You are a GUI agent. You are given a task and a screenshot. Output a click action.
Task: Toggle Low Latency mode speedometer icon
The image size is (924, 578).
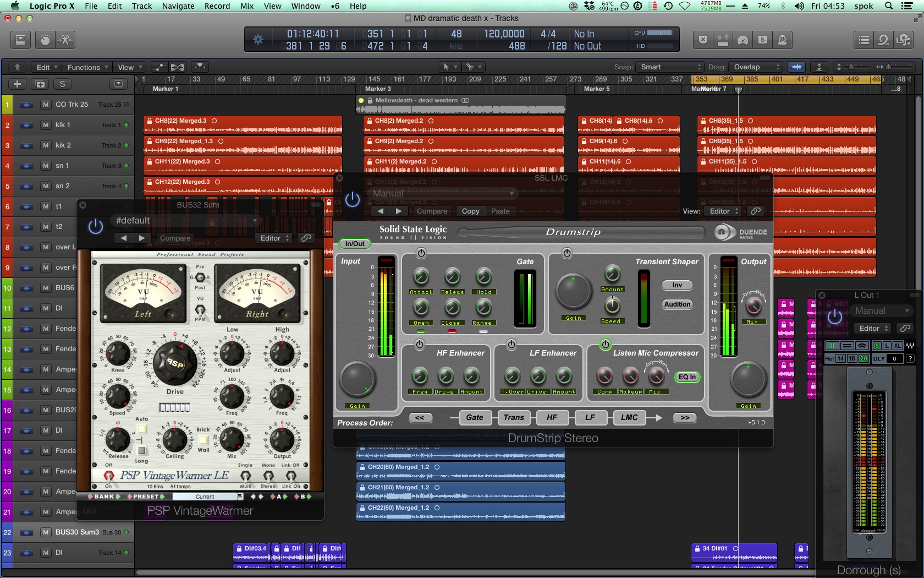(743, 40)
